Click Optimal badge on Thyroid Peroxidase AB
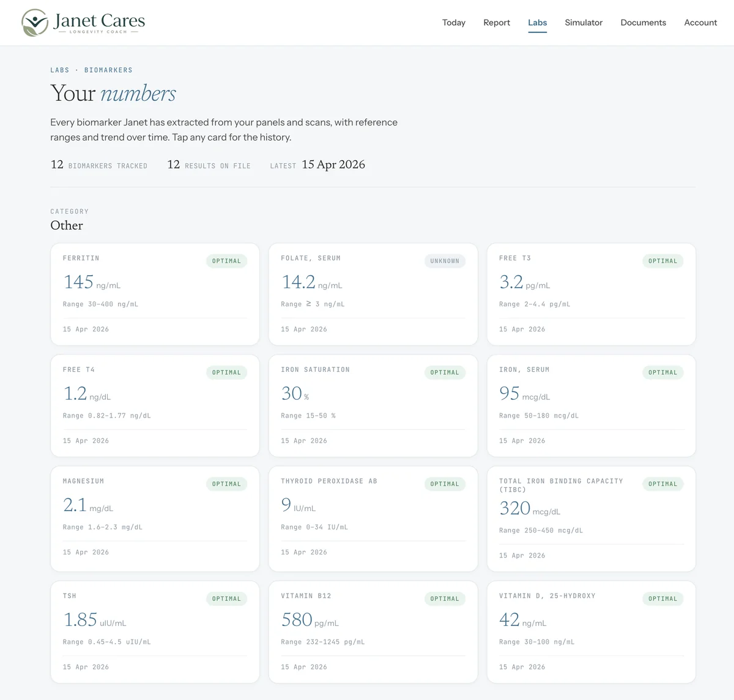This screenshot has width=734, height=700. (445, 484)
